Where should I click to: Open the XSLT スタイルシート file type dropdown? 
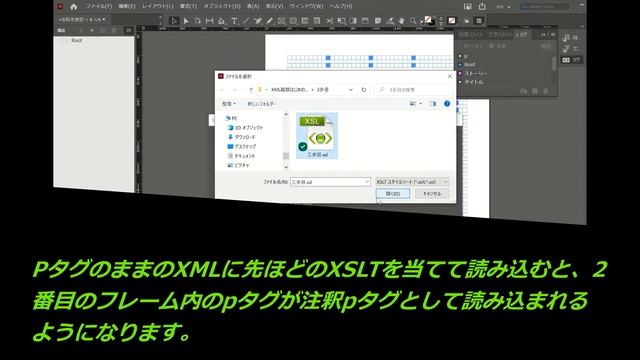point(412,182)
